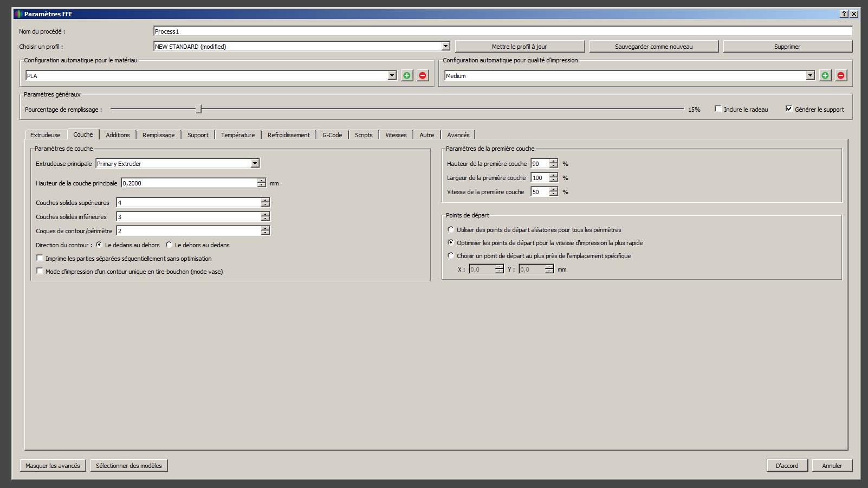The image size is (868, 488).
Task: Click red remove button beside PLA material
Action: 423,76
